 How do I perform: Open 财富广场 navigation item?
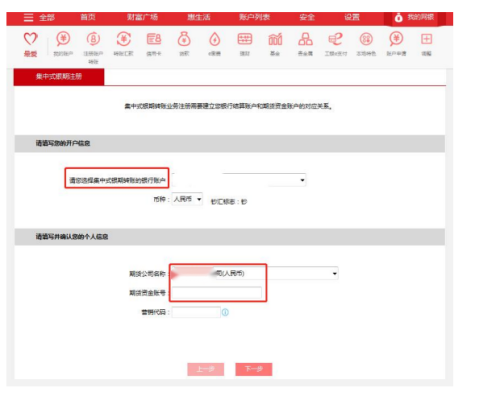click(x=142, y=17)
